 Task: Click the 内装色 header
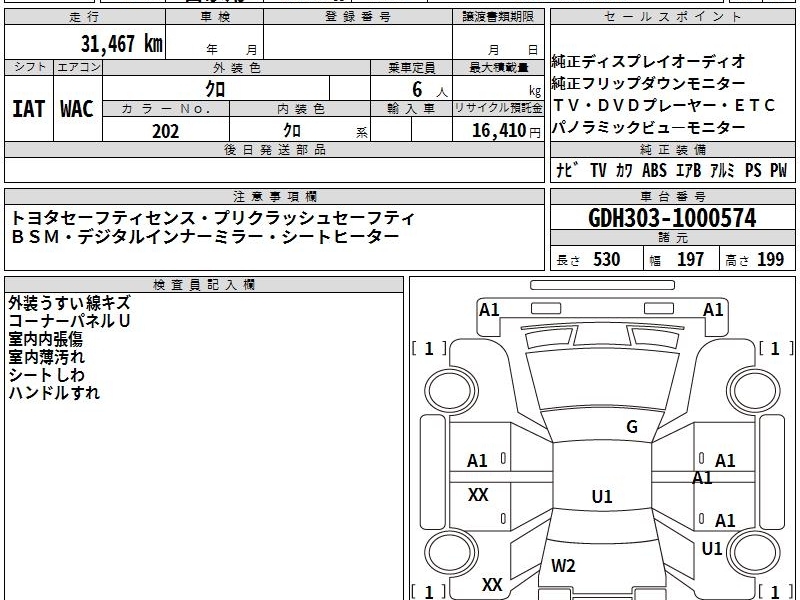301,109
